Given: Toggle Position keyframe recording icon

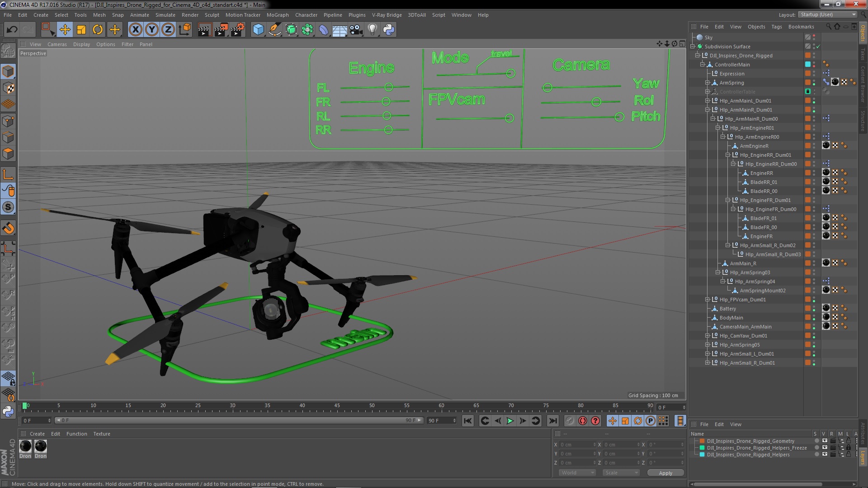Looking at the screenshot, I should pyautogui.click(x=613, y=421).
